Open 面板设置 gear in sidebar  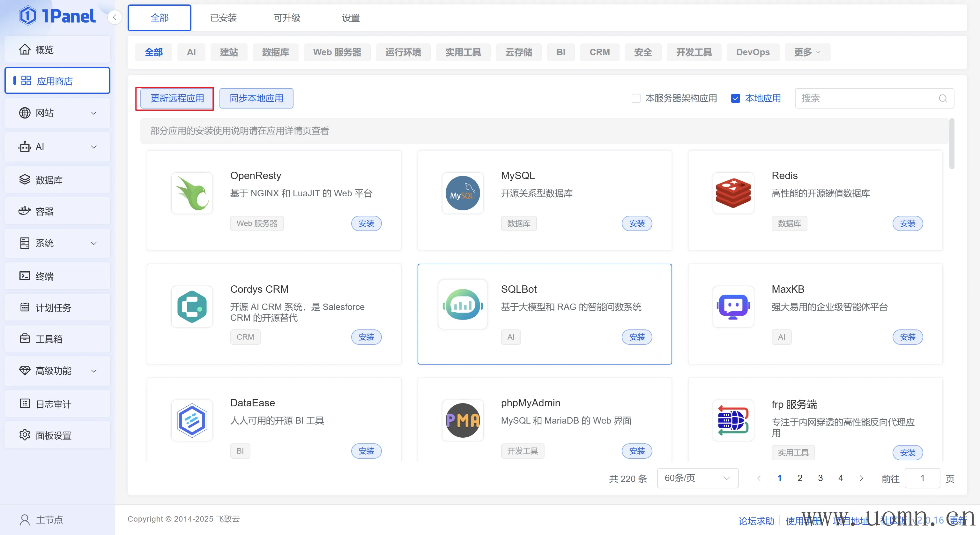(25, 435)
